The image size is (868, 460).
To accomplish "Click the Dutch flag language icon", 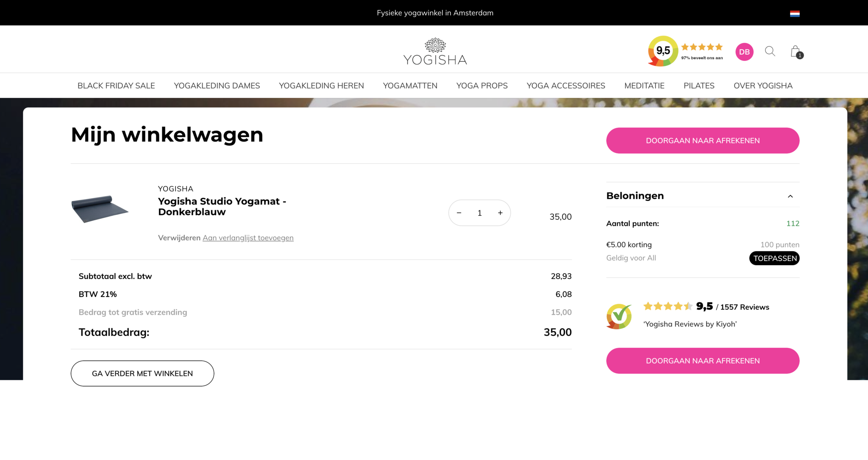I will tap(795, 14).
